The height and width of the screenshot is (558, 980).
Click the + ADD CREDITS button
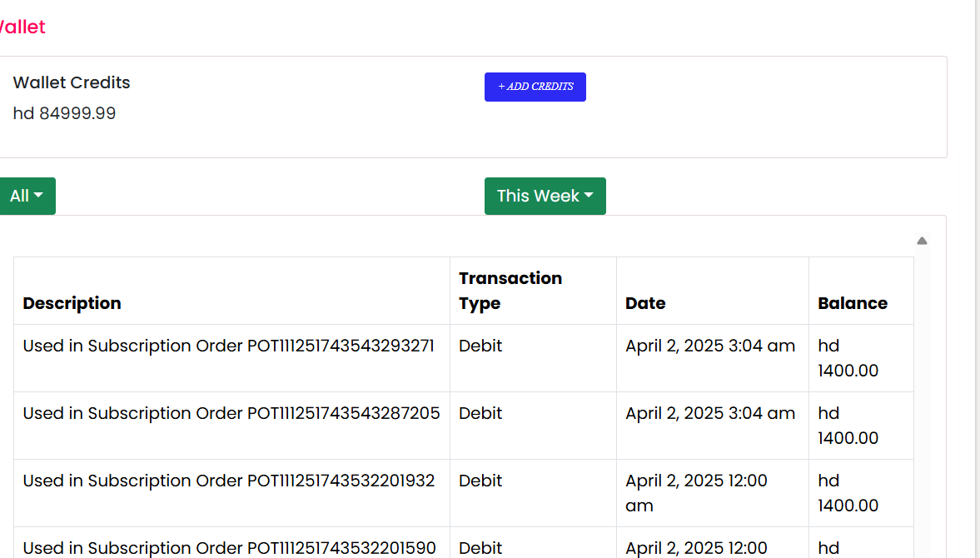(x=535, y=87)
